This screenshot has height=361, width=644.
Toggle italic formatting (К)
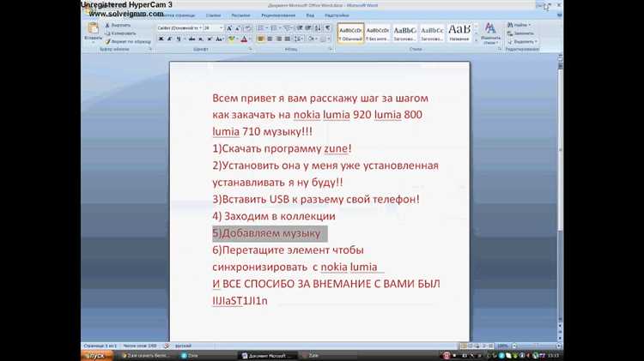pyautogui.click(x=169, y=39)
